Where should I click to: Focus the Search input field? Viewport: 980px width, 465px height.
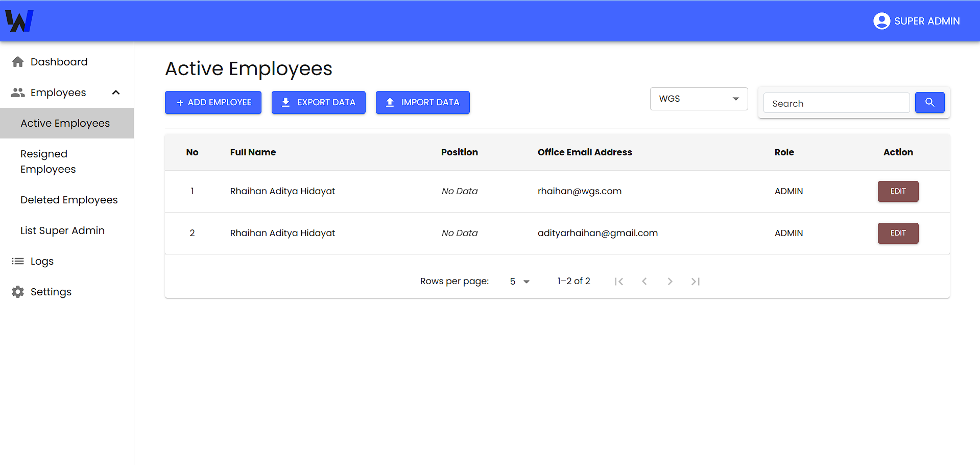[x=836, y=103]
